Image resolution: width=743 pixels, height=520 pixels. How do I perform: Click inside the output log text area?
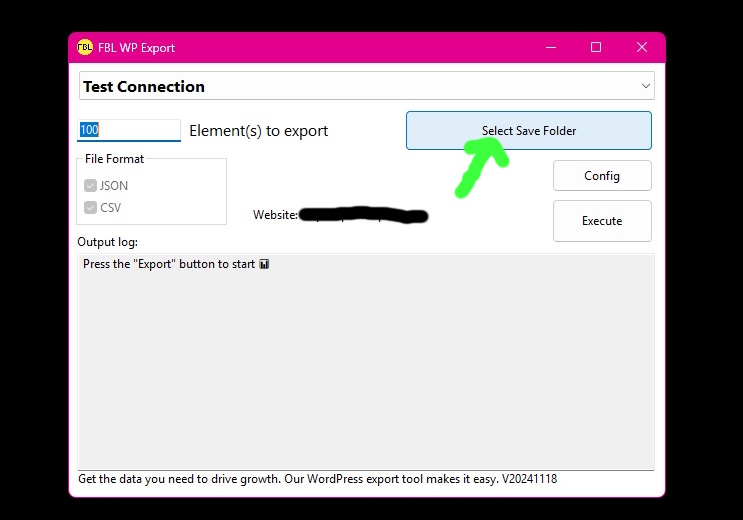[x=366, y=370]
